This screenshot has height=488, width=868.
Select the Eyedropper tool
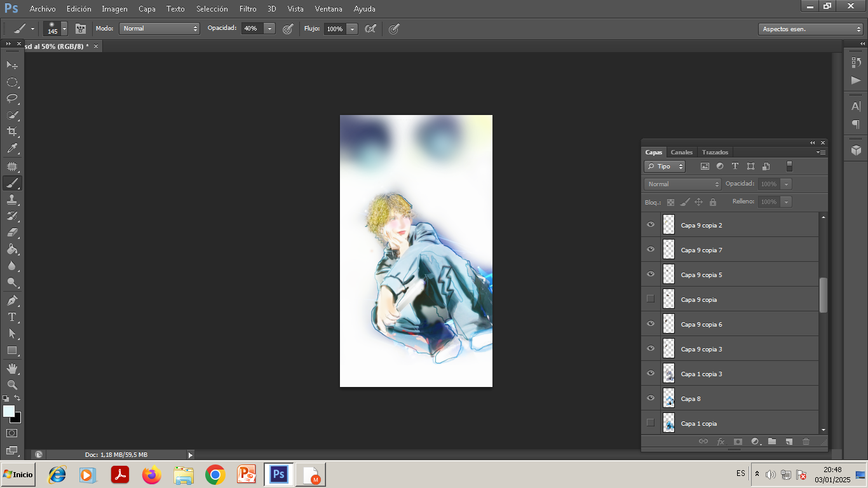click(12, 149)
